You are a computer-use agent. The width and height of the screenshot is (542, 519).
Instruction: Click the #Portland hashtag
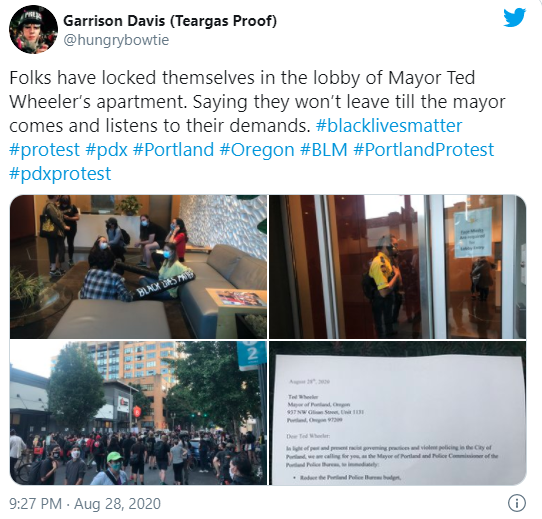173,150
